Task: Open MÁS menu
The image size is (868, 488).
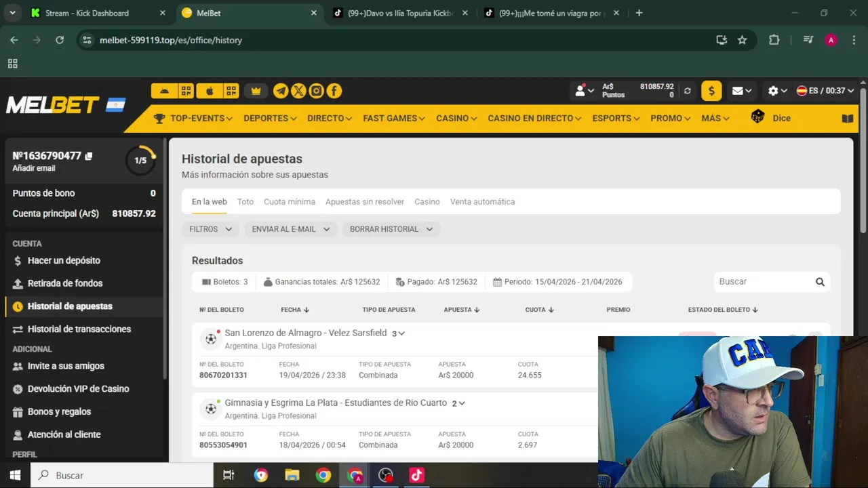Action: 715,118
